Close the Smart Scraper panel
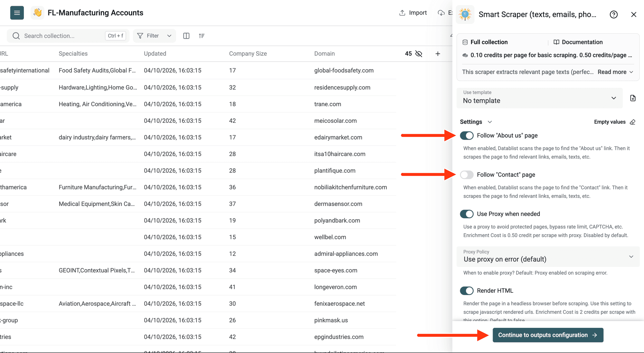The width and height of the screenshot is (644, 353). click(x=634, y=15)
